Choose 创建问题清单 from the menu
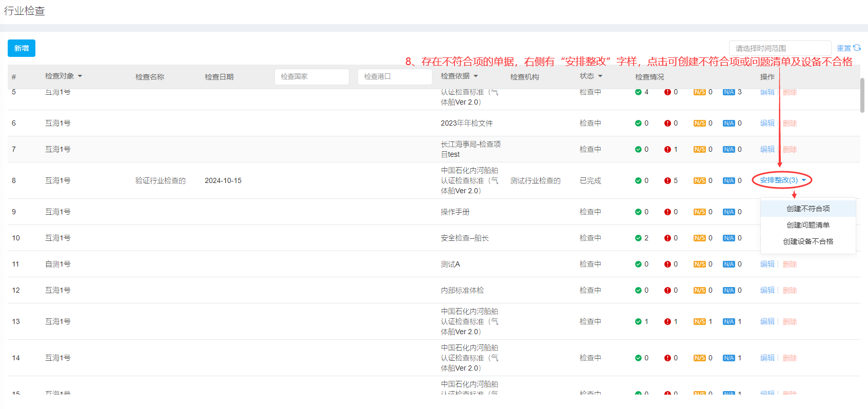The image size is (868, 409). coord(808,225)
